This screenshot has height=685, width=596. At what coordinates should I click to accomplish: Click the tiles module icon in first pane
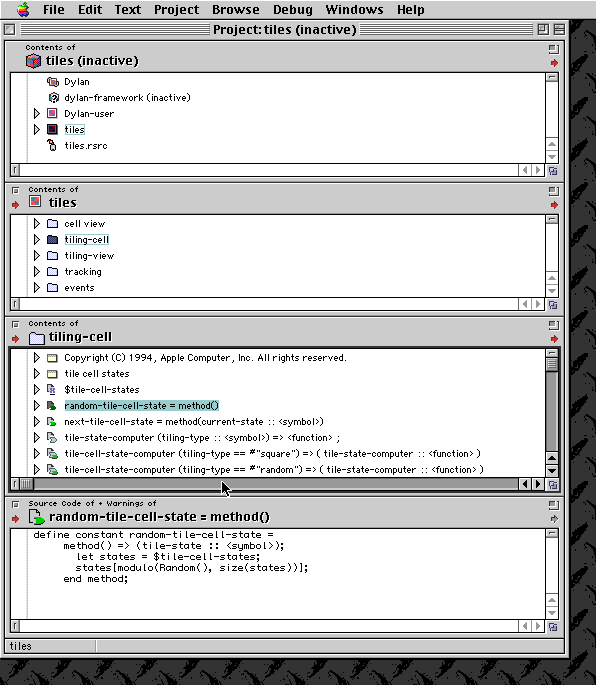[x=52, y=129]
